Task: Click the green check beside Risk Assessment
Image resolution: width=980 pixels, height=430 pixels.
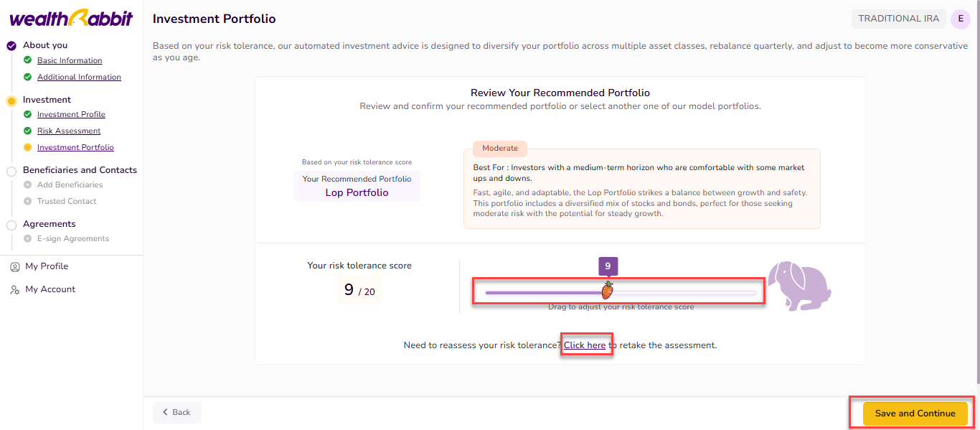Action: point(28,131)
